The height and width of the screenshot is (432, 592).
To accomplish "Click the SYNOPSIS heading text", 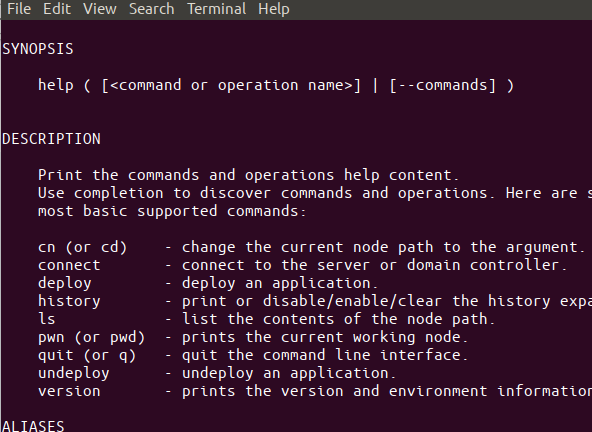I will (x=38, y=49).
